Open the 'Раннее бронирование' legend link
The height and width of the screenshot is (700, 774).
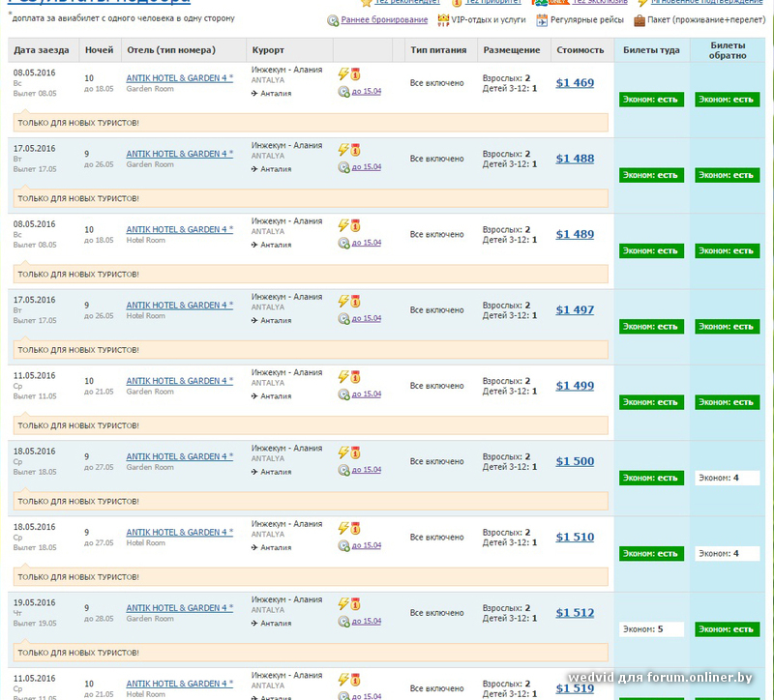click(x=384, y=20)
